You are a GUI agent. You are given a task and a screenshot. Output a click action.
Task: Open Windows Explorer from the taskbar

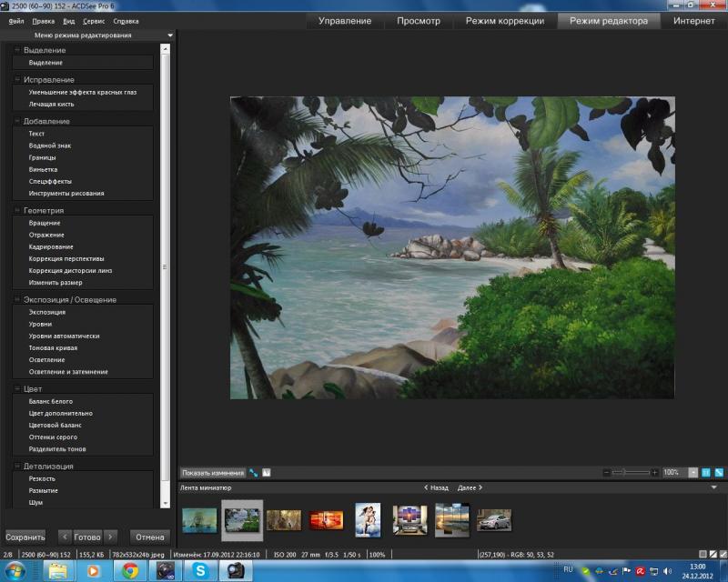point(58,571)
